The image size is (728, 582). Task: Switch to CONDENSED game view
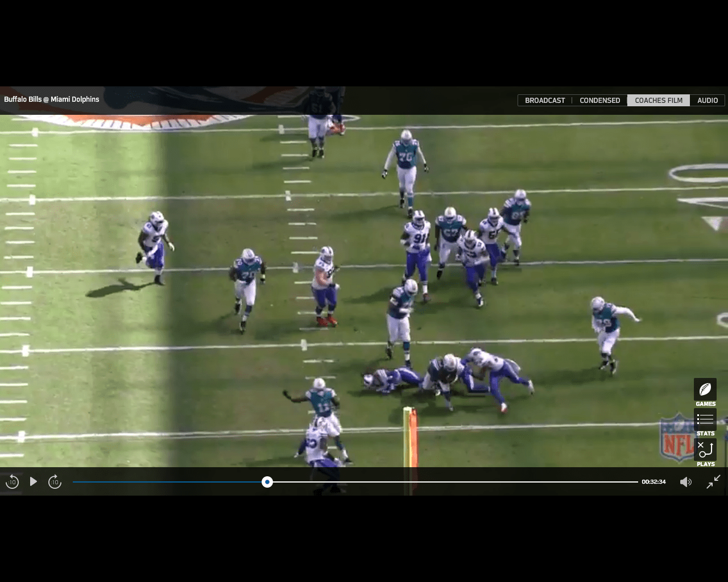click(x=599, y=100)
